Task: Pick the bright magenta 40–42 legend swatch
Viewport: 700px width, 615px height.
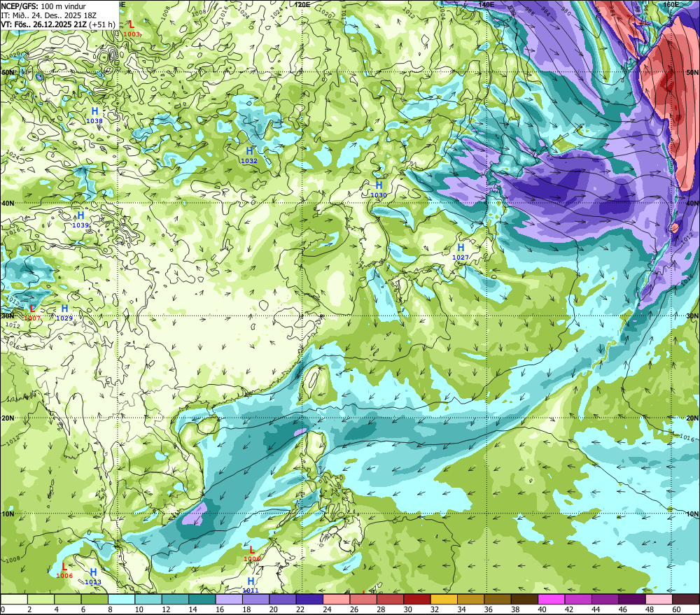Action: point(552,599)
